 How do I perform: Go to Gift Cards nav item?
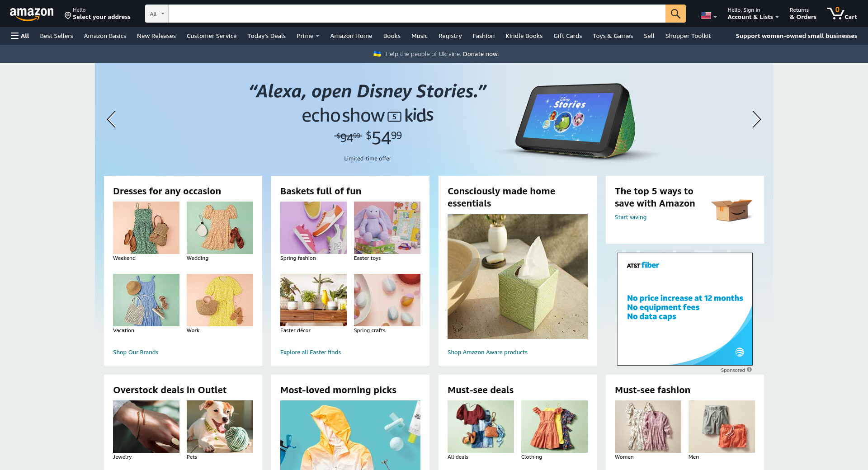(567, 36)
